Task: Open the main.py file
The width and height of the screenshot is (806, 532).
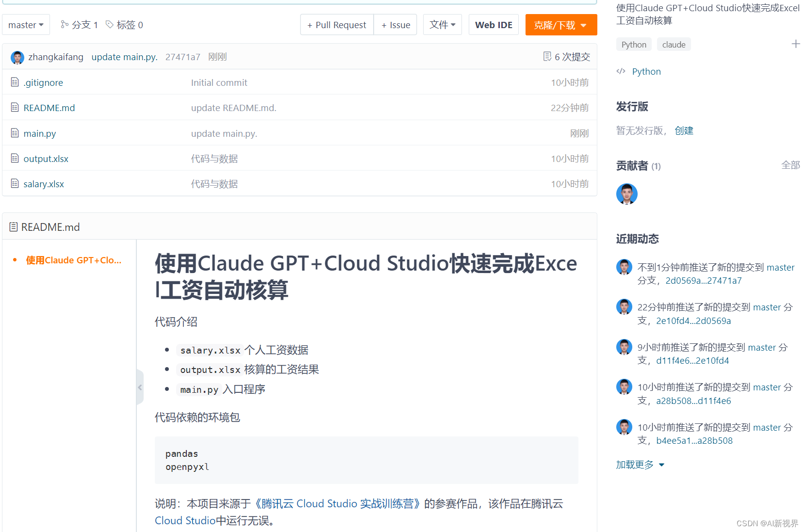Action: point(40,133)
